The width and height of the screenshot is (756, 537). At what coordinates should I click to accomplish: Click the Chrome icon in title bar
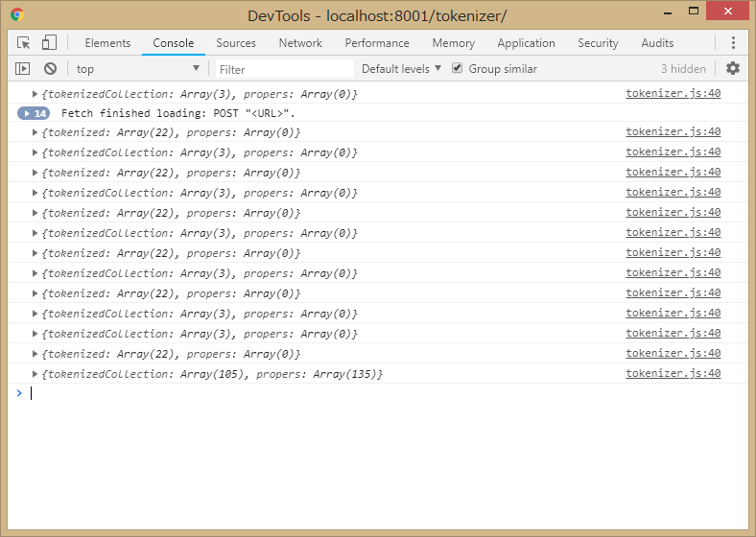point(17,15)
